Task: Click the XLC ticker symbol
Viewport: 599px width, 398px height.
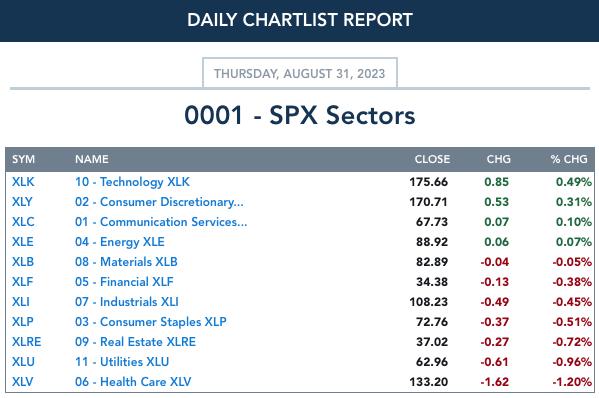Action: pyautogui.click(x=23, y=222)
